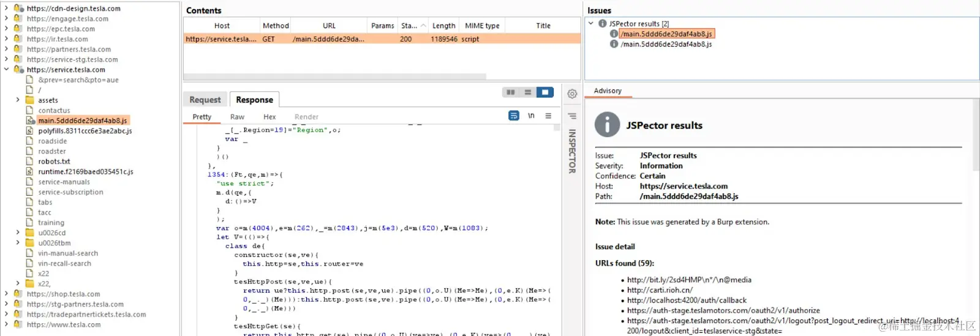The width and height of the screenshot is (980, 336).
Task: Select the service.tesla GET request row
Action: (382, 39)
